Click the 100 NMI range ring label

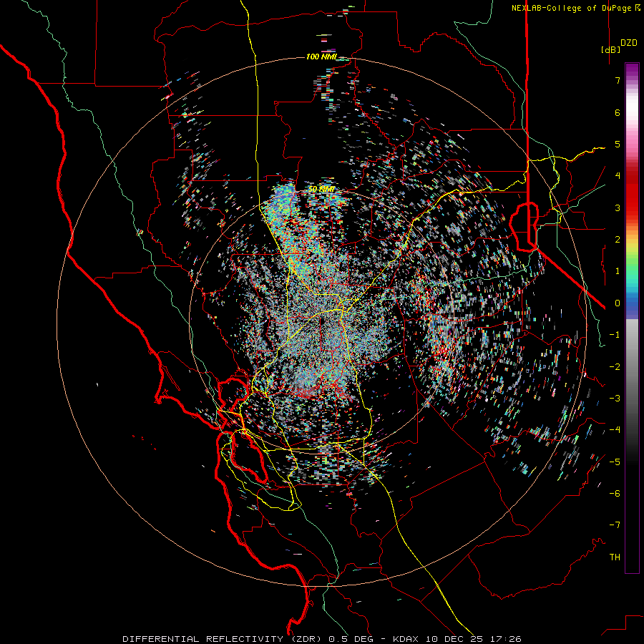[x=321, y=57]
